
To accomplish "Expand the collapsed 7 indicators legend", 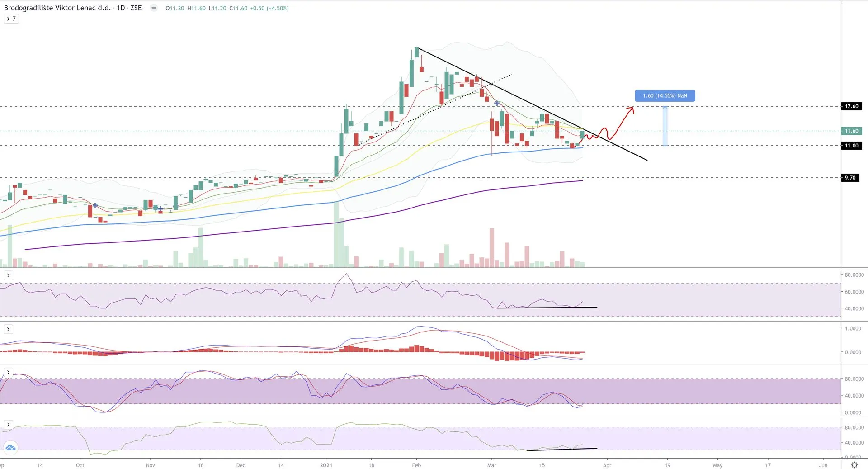I will click(x=11, y=19).
